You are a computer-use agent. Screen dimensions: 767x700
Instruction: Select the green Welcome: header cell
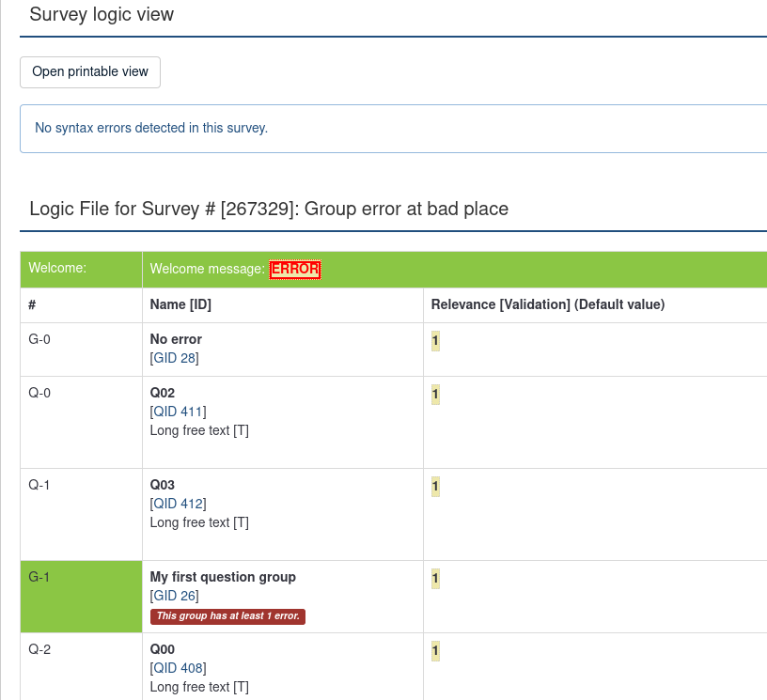[x=81, y=269]
